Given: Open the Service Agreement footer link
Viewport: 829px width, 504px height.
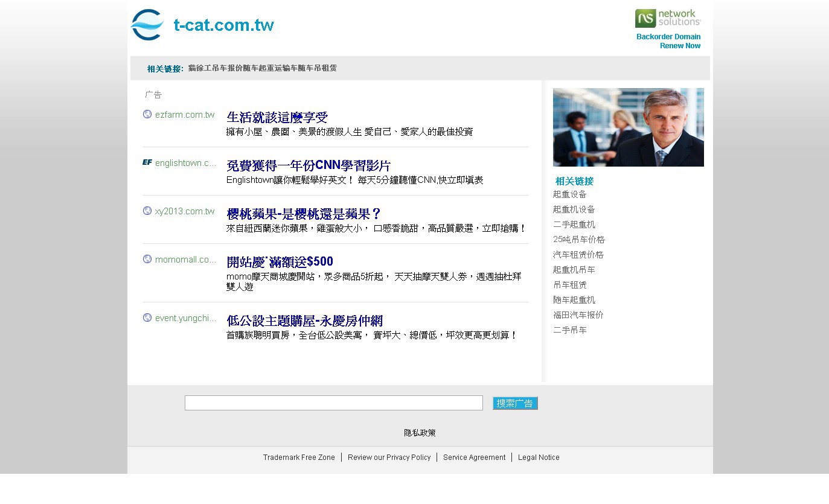Looking at the screenshot, I should point(475,458).
